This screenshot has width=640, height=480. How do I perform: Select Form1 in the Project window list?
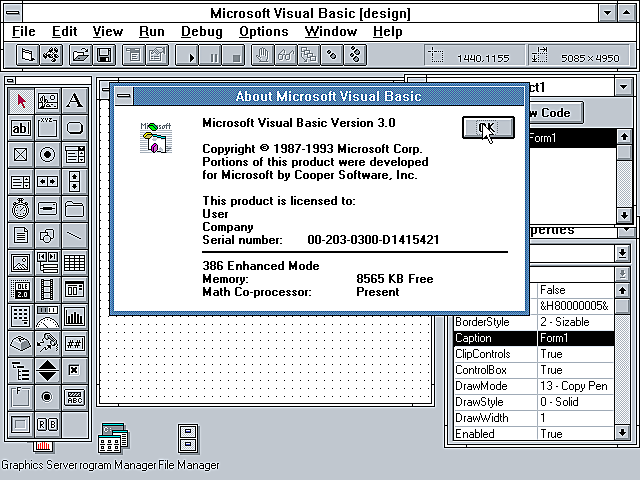point(572,138)
